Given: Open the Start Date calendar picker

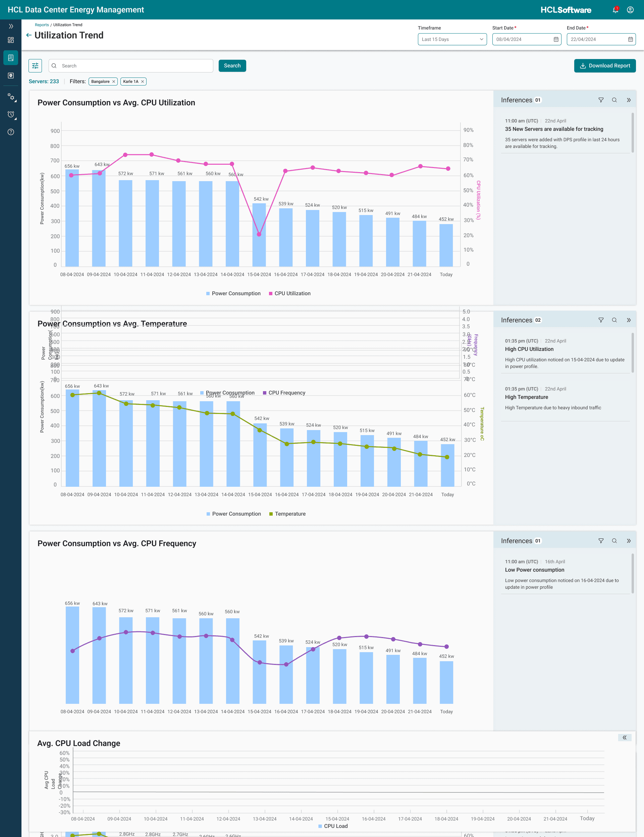Looking at the screenshot, I should 556,39.
